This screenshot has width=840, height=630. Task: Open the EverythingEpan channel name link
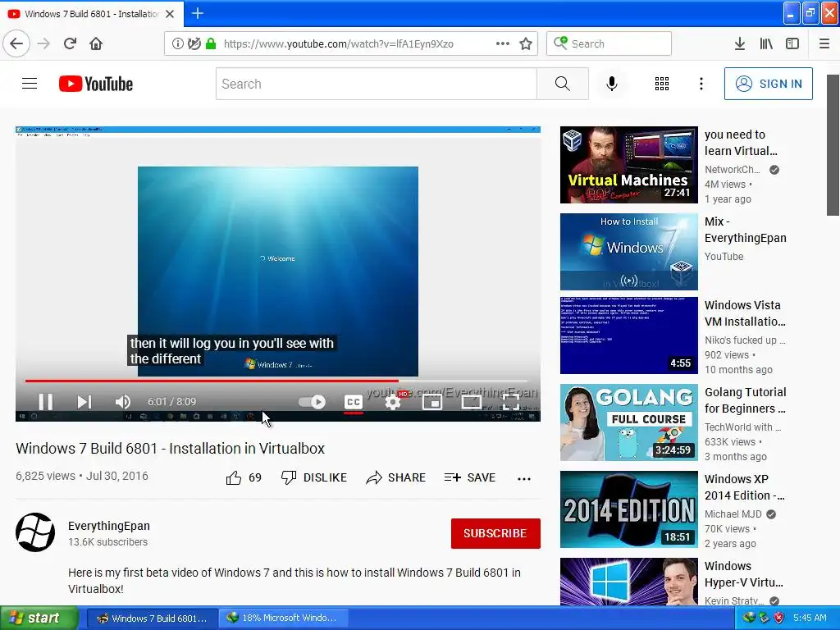[x=109, y=526]
